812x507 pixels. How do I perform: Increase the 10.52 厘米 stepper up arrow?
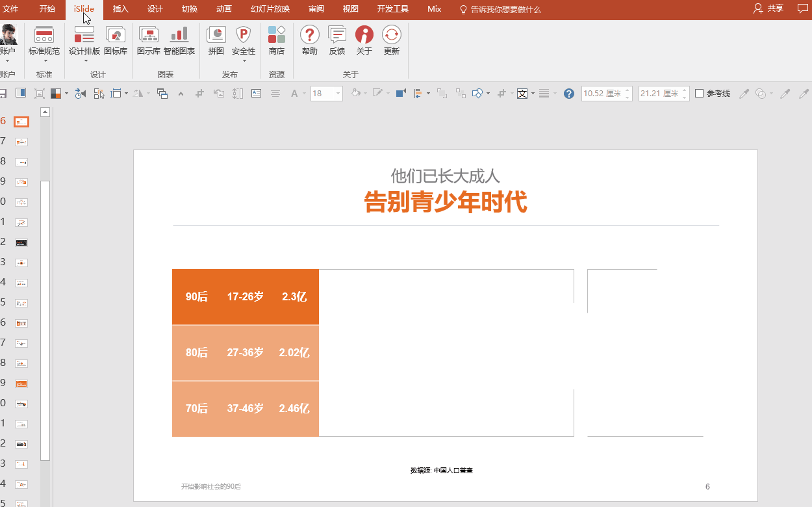click(x=627, y=90)
